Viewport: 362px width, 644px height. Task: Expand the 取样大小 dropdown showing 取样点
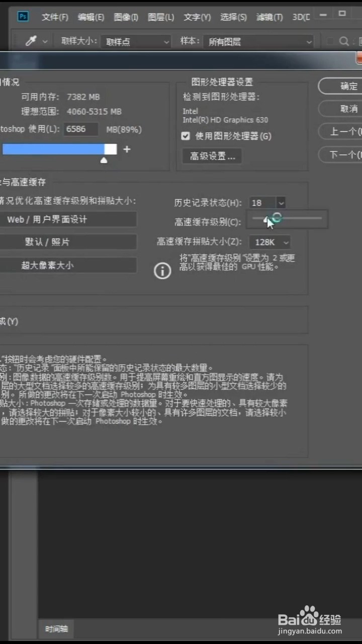(x=136, y=42)
